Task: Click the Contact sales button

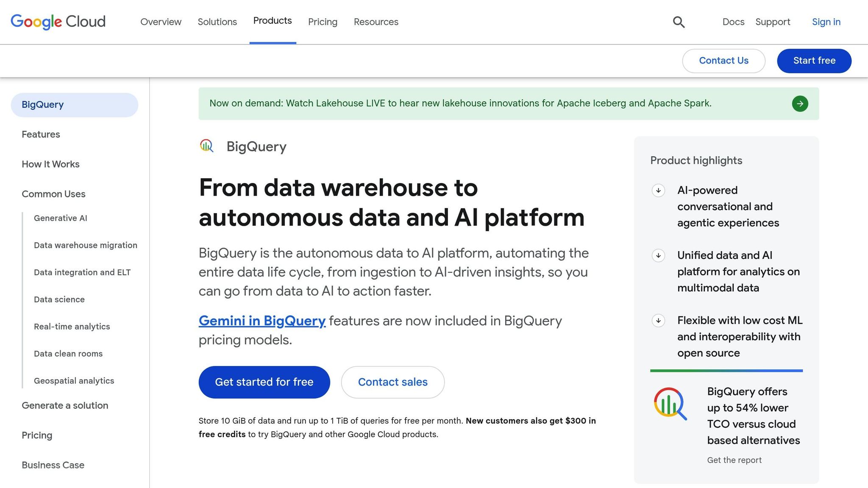Action: (392, 382)
